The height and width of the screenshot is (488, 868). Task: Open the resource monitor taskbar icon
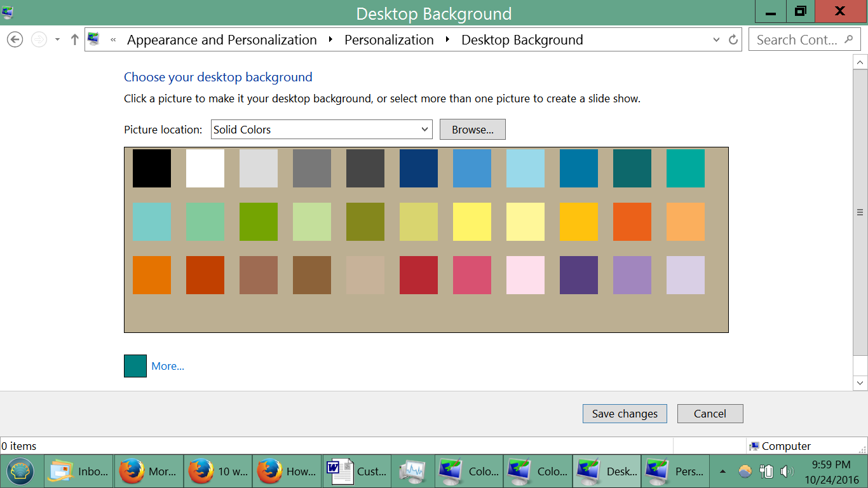point(412,471)
